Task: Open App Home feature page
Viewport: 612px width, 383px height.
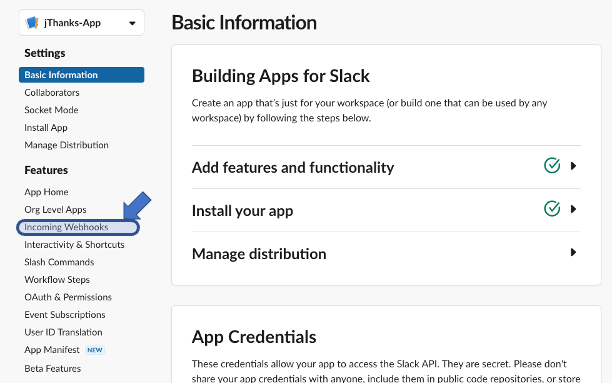Action: coord(46,192)
